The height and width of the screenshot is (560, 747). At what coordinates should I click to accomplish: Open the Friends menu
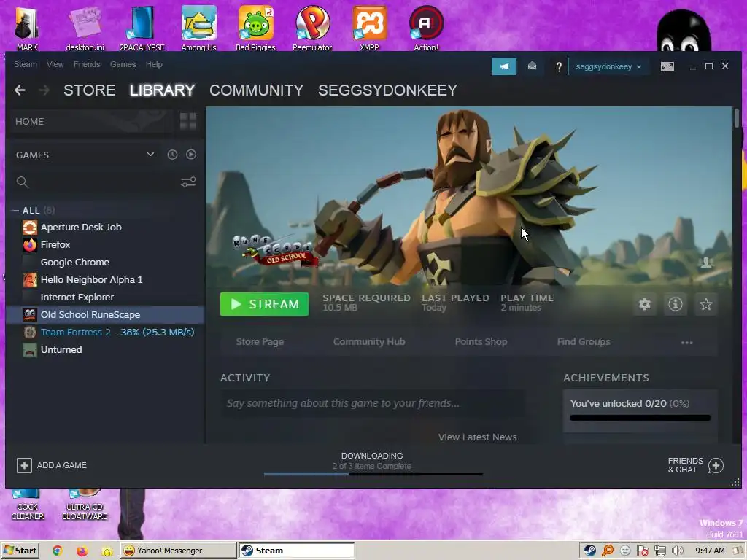87,64
